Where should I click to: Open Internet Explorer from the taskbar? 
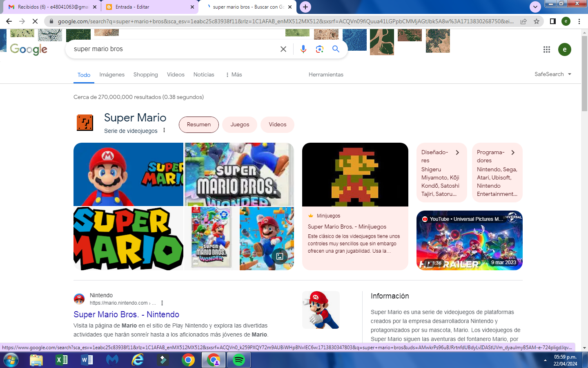click(138, 360)
